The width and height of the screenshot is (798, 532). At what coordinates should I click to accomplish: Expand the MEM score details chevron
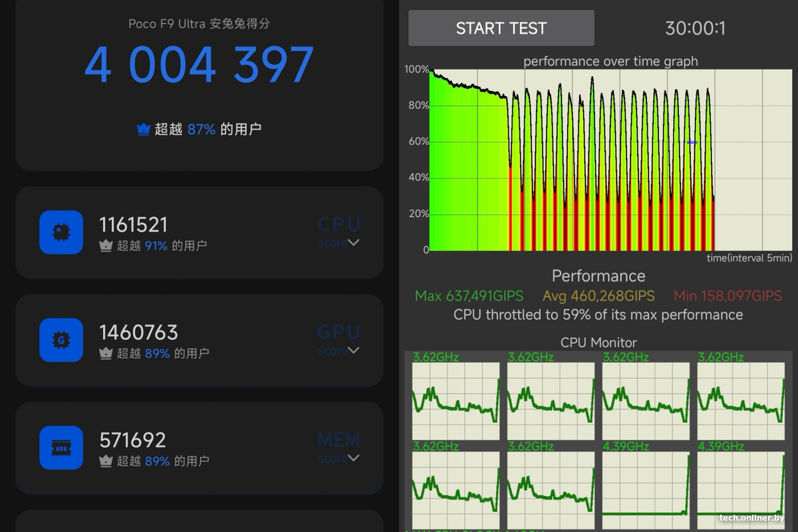pyautogui.click(x=354, y=458)
